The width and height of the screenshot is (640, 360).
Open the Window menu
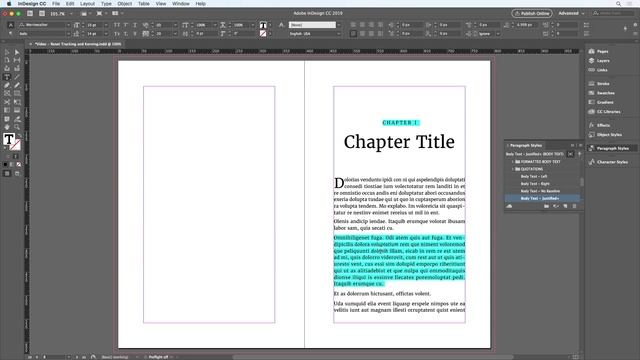(181, 4)
